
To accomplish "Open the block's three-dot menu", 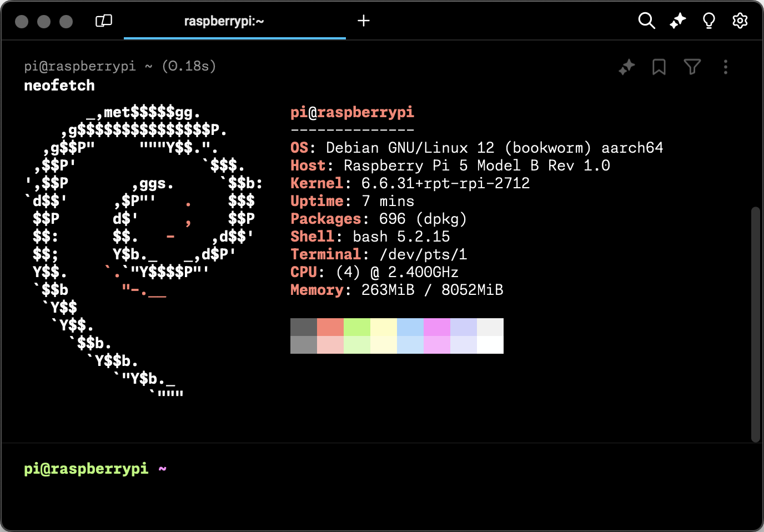I will pyautogui.click(x=726, y=67).
